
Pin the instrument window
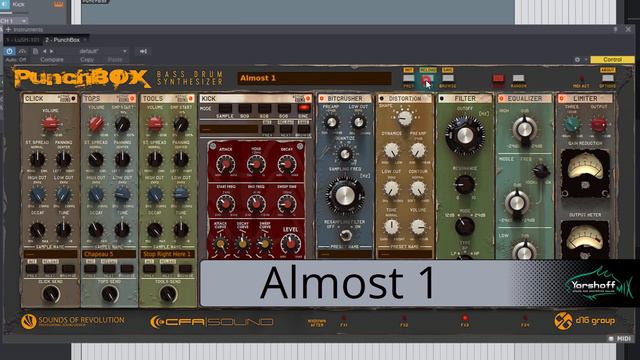tap(616, 29)
